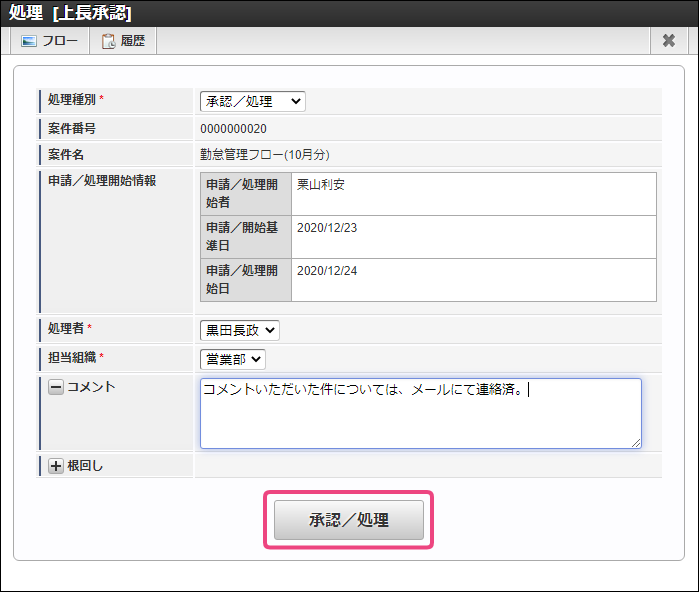
Task: Open the 処理者 dropdown showing 黒田長政
Action: pos(240,330)
